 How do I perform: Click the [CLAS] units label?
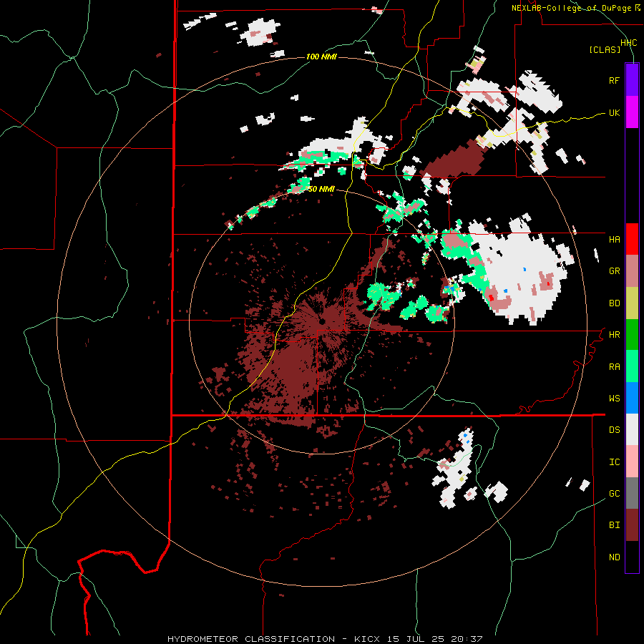coord(605,50)
